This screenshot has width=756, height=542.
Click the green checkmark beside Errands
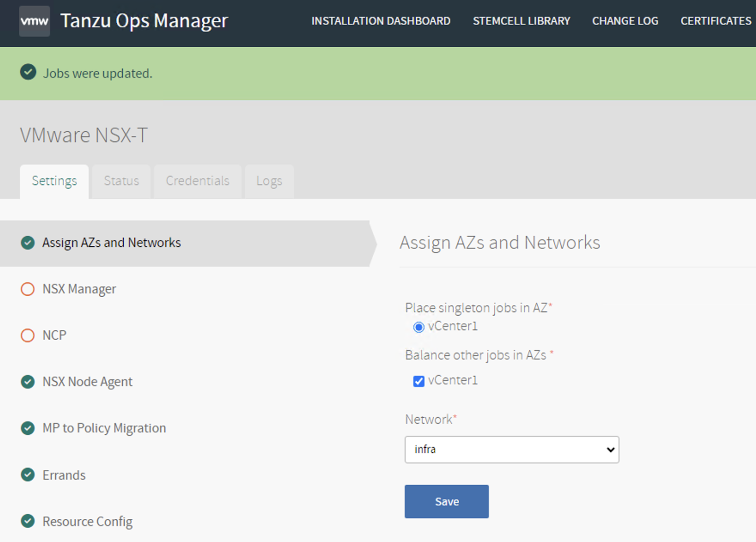[x=28, y=474]
